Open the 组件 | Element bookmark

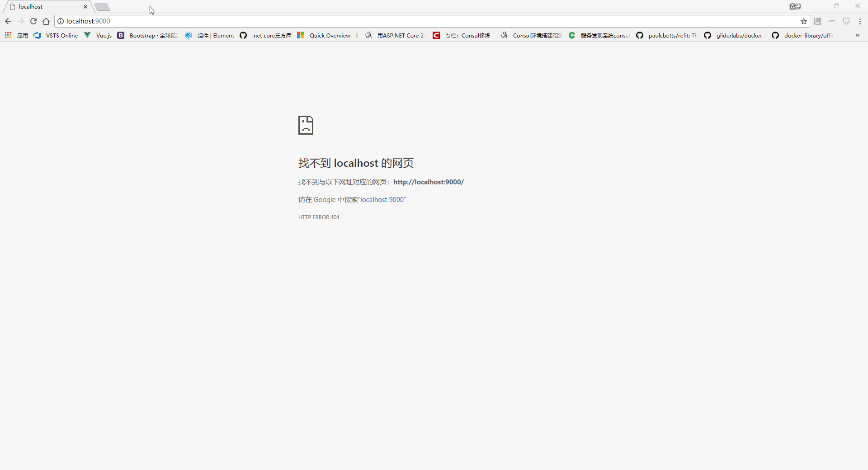210,35
